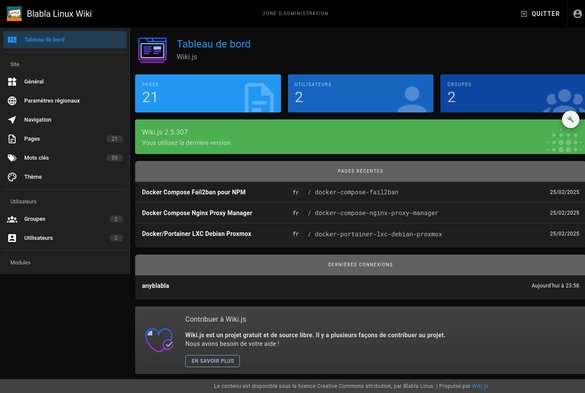This screenshot has height=393, width=585.
Task: Click the Blabla Linux Wiki logo icon
Action: tap(14, 14)
